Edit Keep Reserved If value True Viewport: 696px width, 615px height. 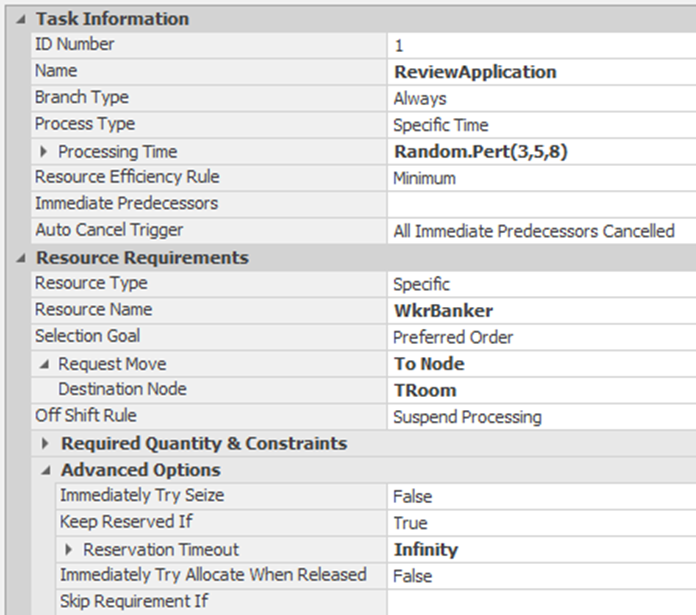pyautogui.click(x=542, y=523)
